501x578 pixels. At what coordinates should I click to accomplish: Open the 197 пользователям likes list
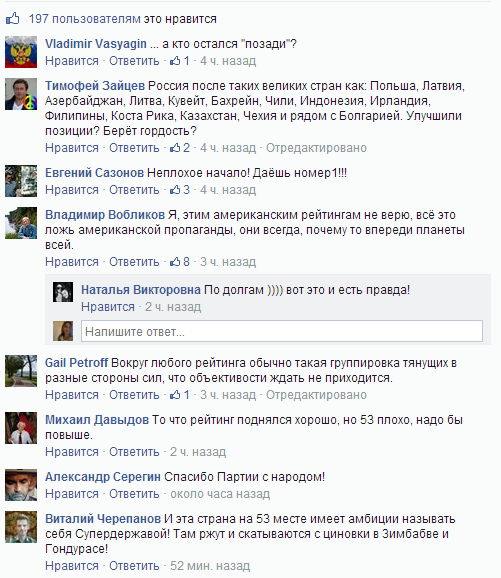pos(84,19)
